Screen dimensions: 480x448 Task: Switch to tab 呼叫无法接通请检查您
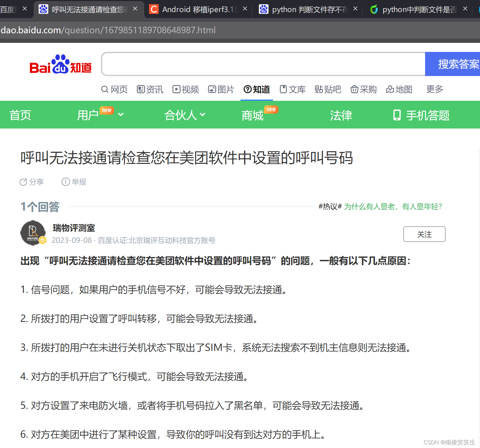[x=89, y=9]
